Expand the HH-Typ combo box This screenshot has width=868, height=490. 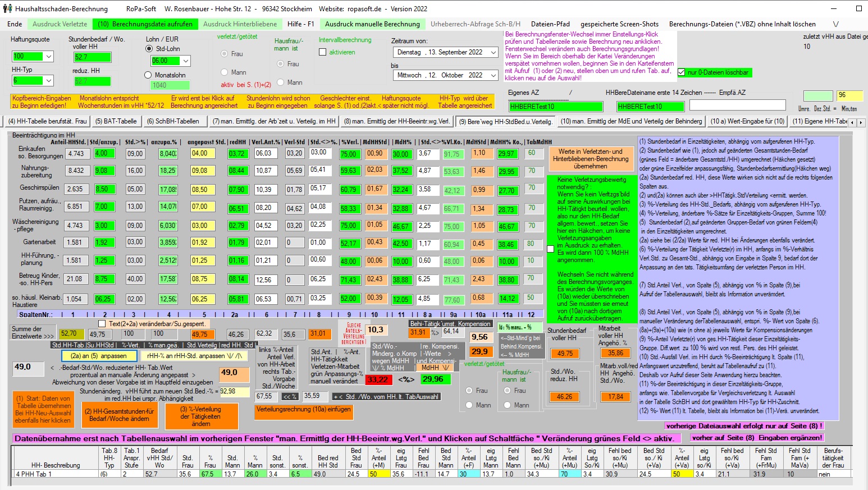(x=49, y=81)
